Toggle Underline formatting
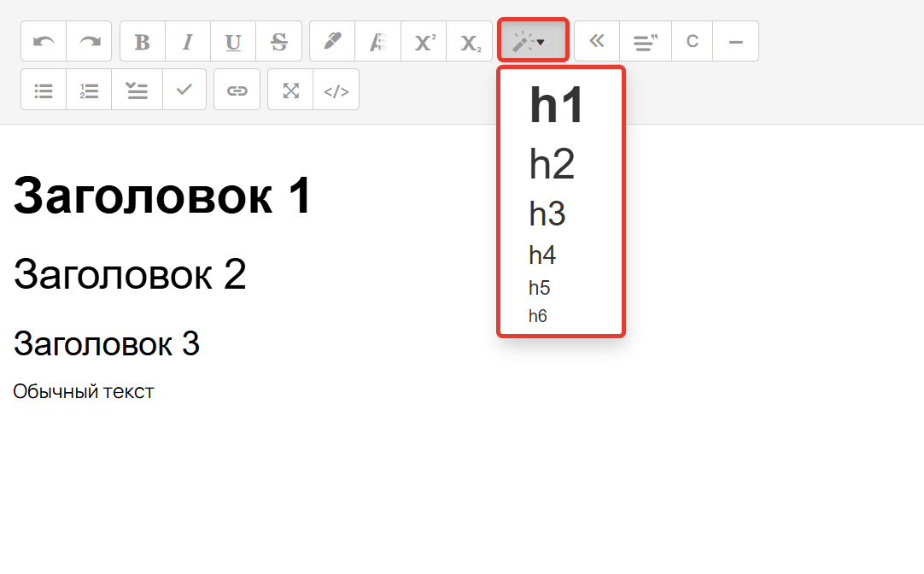 [x=233, y=41]
